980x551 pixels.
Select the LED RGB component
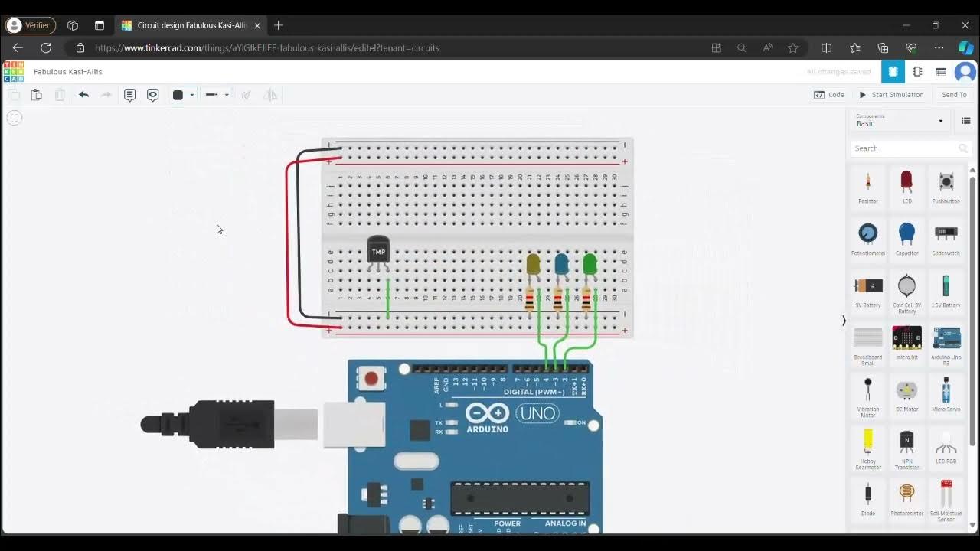coord(946,446)
